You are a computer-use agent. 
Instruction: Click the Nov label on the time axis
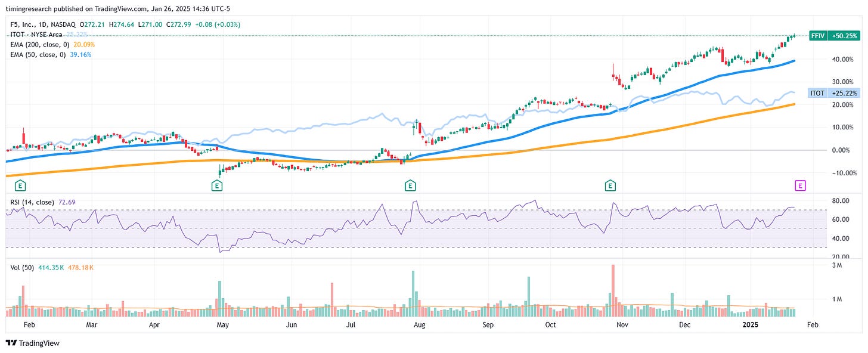pyautogui.click(x=622, y=325)
